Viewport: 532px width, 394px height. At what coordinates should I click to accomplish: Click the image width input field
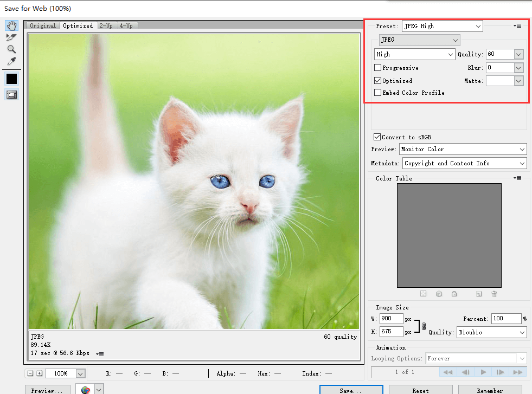pyautogui.click(x=392, y=319)
